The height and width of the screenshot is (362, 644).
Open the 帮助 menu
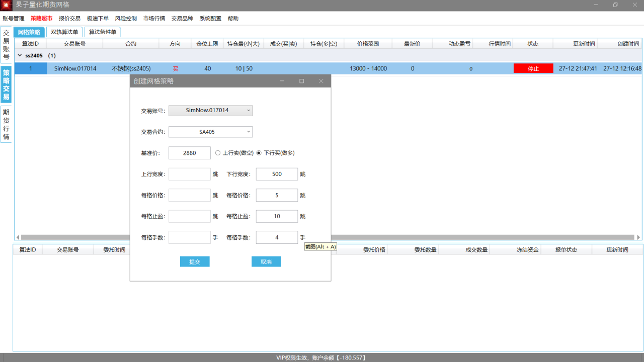(x=232, y=18)
